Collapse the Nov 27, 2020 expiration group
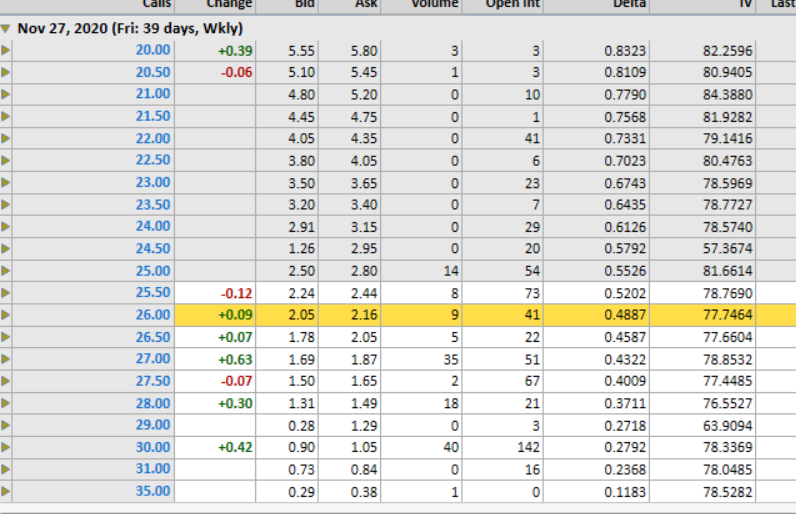The image size is (796, 514). click(x=6, y=29)
